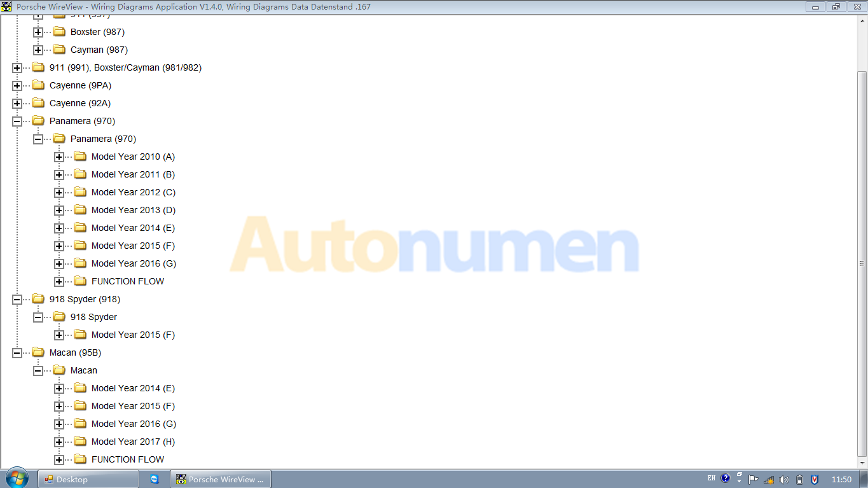Viewport: 868px width, 488px height.
Task: Open the clock showing 11:50
Action: click(841, 479)
